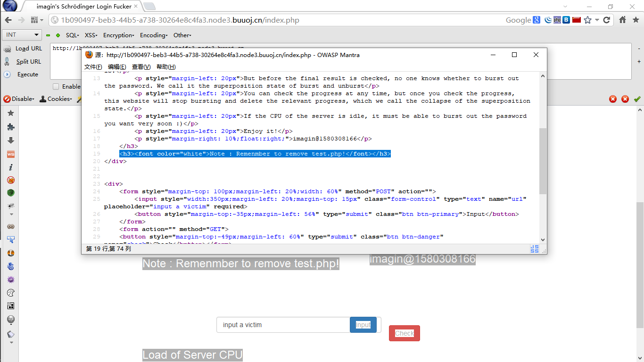The height and width of the screenshot is (362, 644).
Task: Click the second red X error icon
Action: pyautogui.click(x=625, y=99)
